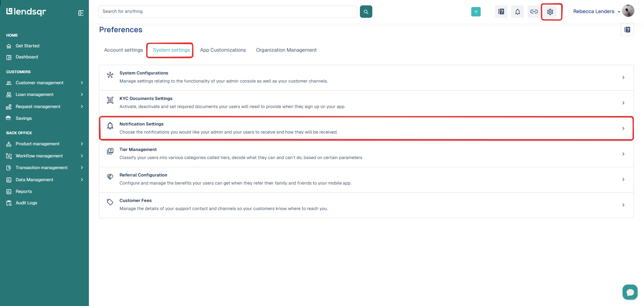Open the Notification Settings title
644x306 pixels.
pos(142,124)
